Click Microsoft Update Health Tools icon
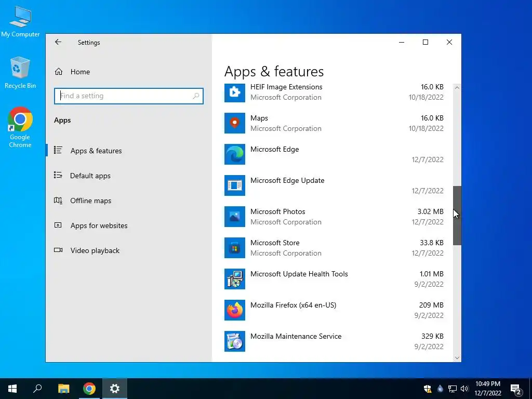Image resolution: width=532 pixels, height=399 pixels. (234, 279)
